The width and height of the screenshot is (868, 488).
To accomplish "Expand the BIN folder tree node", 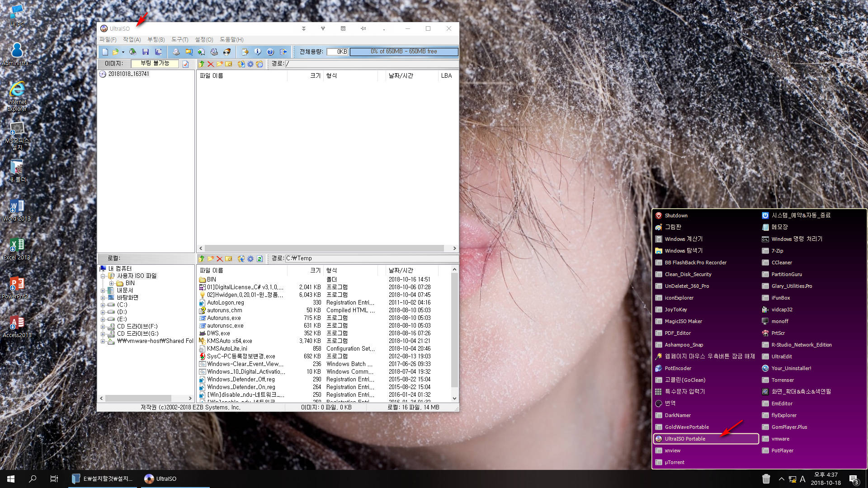I will (111, 283).
